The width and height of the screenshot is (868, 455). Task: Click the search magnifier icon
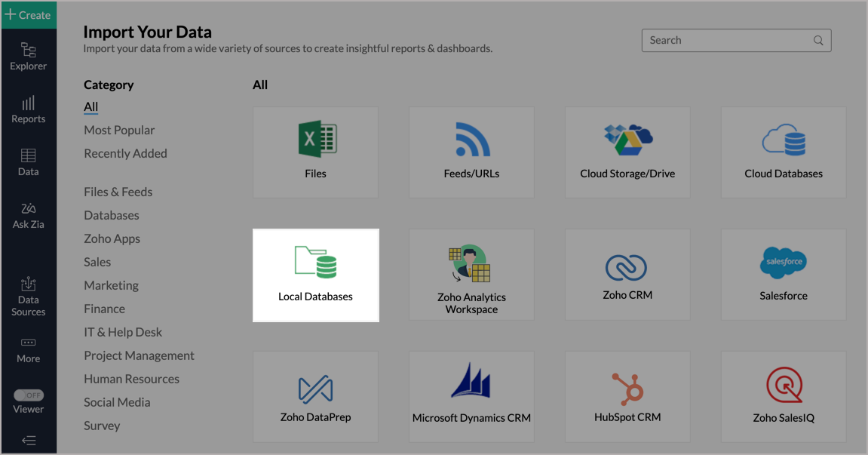point(818,41)
